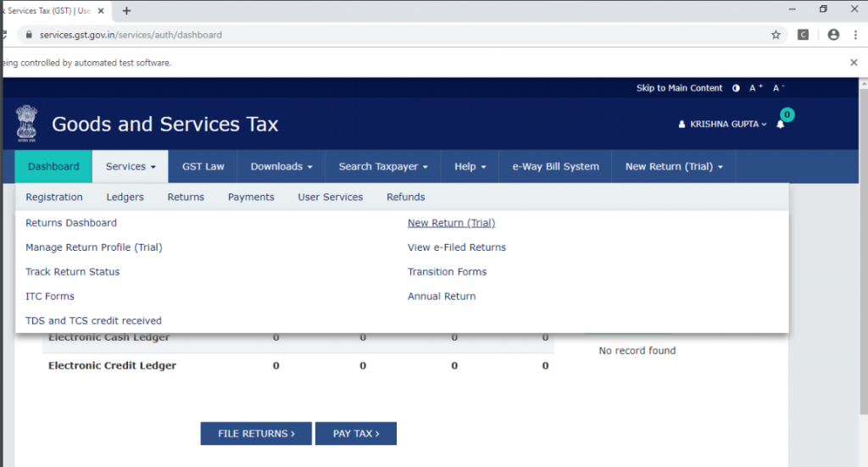
Task: Click the underlined New Return (Trial) link
Action: coord(452,223)
